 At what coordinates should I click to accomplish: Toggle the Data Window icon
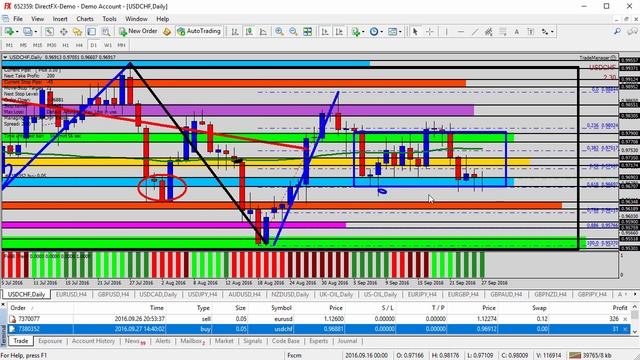click(x=64, y=31)
